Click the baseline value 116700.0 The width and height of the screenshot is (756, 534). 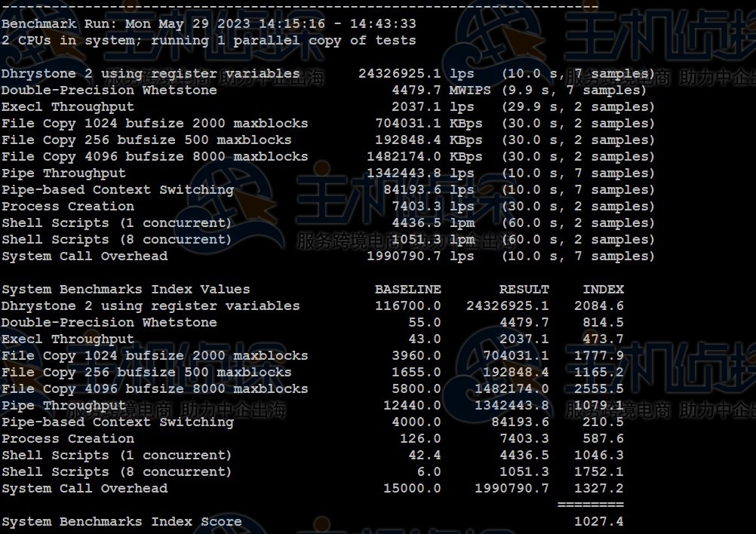click(x=407, y=306)
